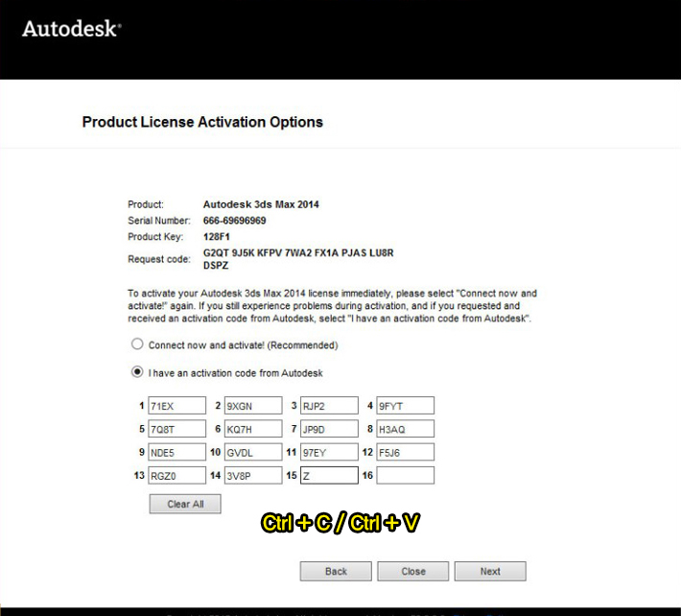
Task: Click activation code field 7 containing JP9D
Action: [x=329, y=429]
